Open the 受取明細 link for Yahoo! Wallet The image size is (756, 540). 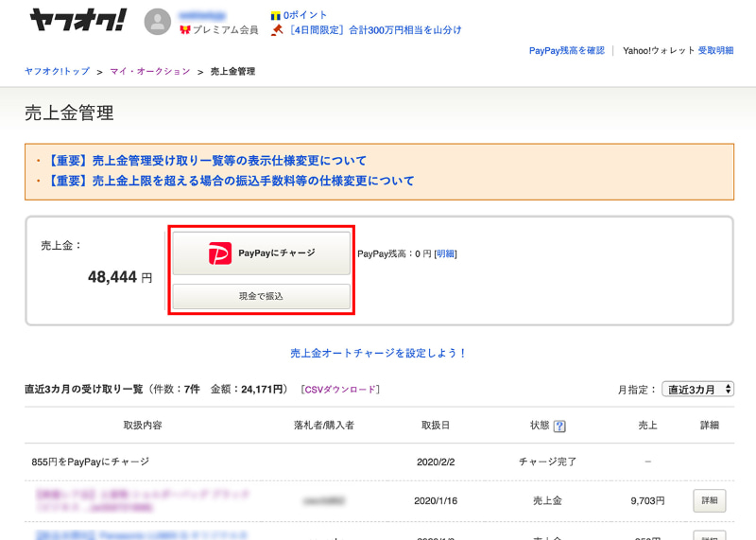[715, 51]
